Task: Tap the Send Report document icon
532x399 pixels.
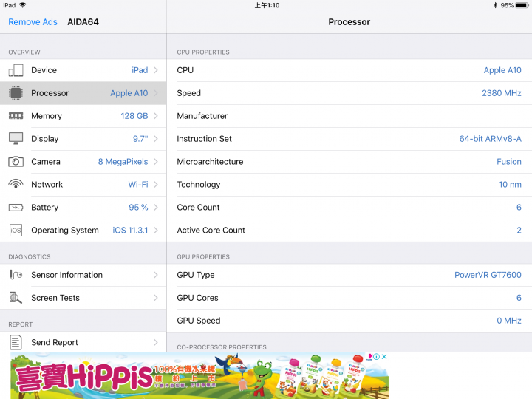Action: tap(16, 342)
